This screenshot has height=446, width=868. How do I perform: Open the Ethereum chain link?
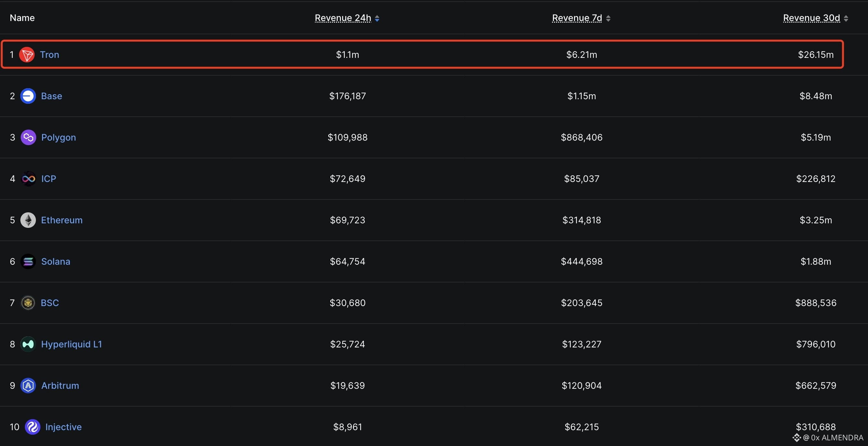[x=62, y=220]
